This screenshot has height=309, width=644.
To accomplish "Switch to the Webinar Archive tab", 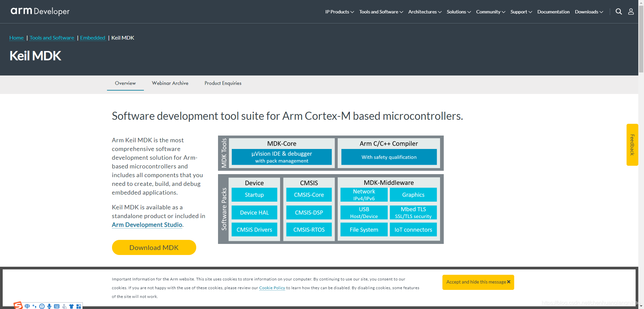I will 170,83.
